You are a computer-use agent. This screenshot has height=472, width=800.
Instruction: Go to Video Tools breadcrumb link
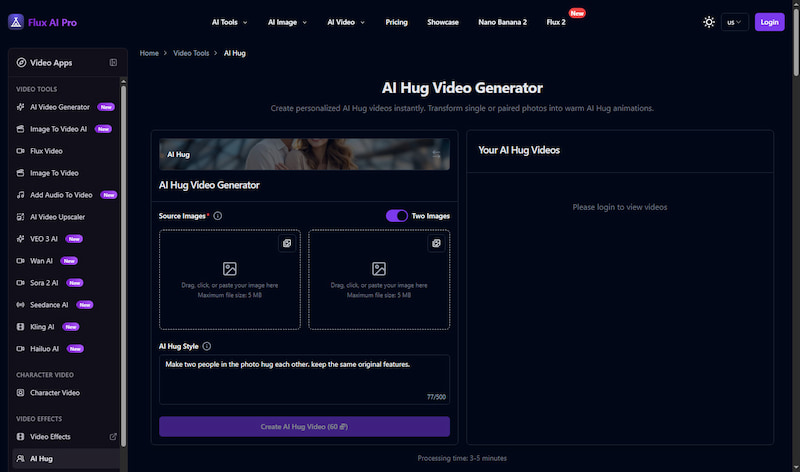click(191, 53)
